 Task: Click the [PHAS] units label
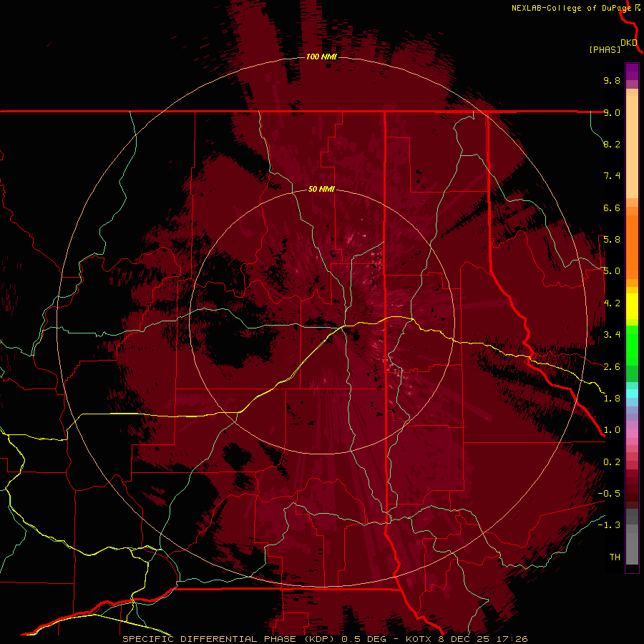(x=605, y=49)
